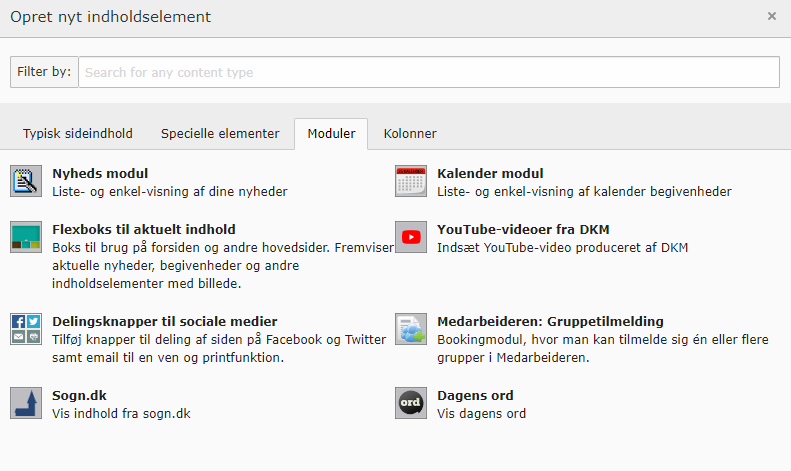This screenshot has height=471, width=791.
Task: Click the Dagens ord round icon
Action: click(x=410, y=403)
